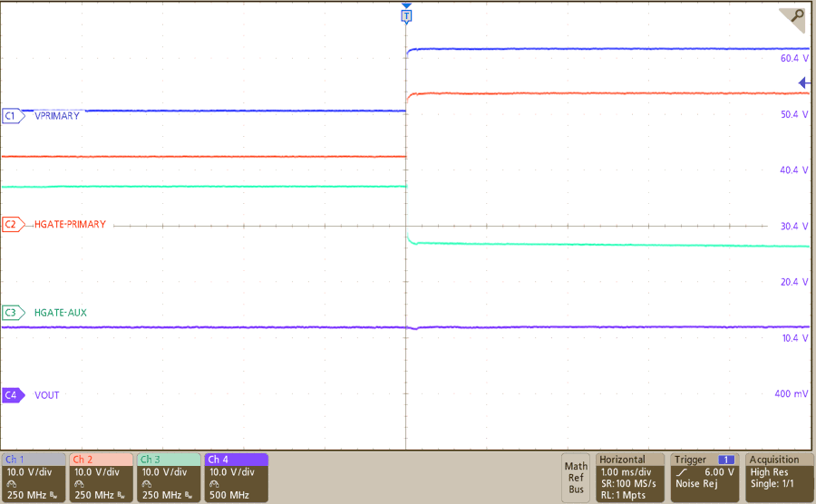Click the VOUT channel label
Screen dimensions: 816x504
tap(47, 395)
